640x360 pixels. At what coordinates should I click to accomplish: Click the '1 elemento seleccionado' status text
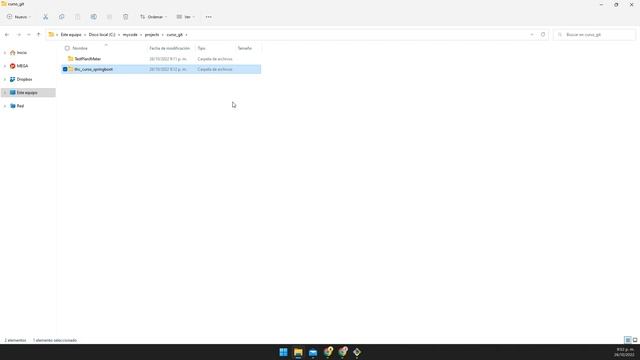point(55,340)
